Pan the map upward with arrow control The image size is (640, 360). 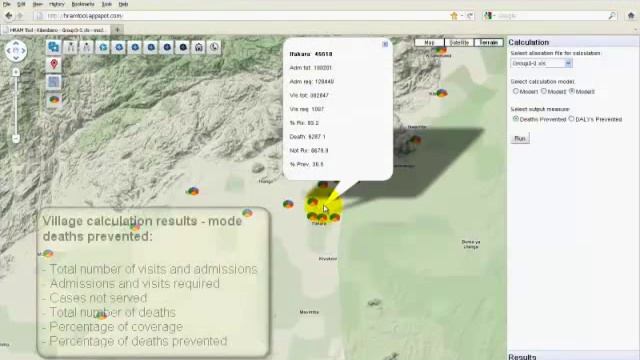click(x=16, y=43)
